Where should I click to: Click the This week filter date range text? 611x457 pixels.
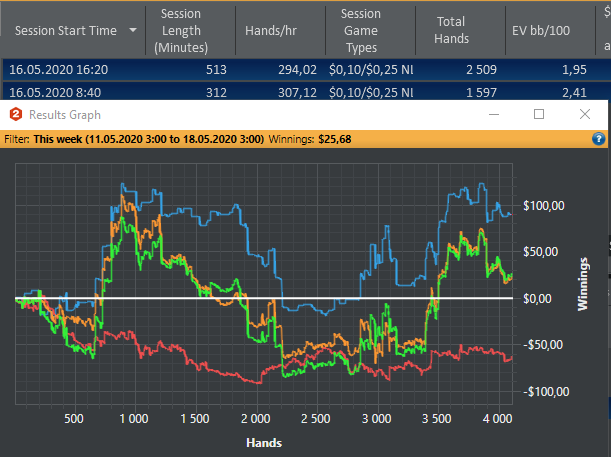point(148,139)
